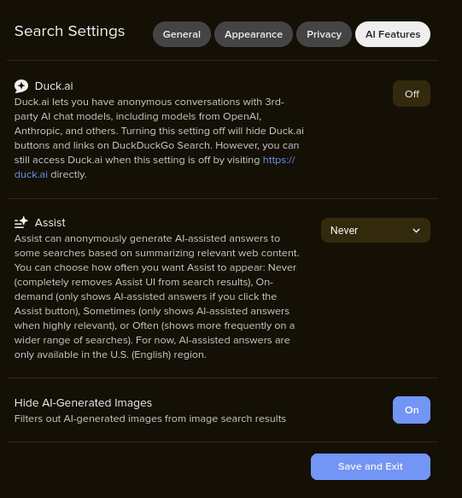Click the Assist section title text
Screen dimensions: 462x498
[x=50, y=222]
